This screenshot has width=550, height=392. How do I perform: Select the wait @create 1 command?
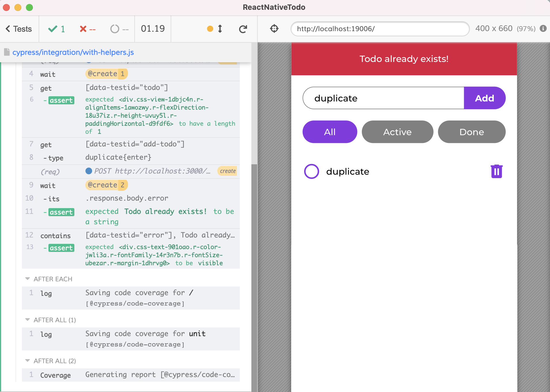(x=131, y=74)
